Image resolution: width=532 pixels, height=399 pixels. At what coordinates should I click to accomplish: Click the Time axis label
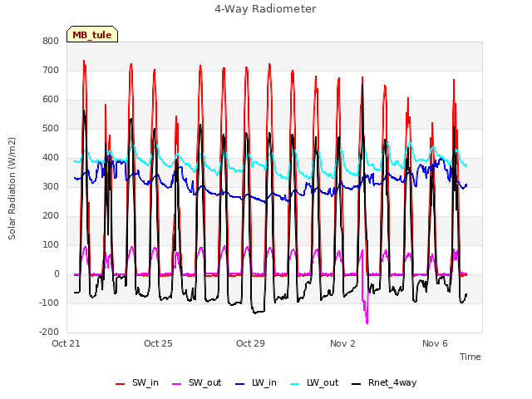click(x=470, y=357)
